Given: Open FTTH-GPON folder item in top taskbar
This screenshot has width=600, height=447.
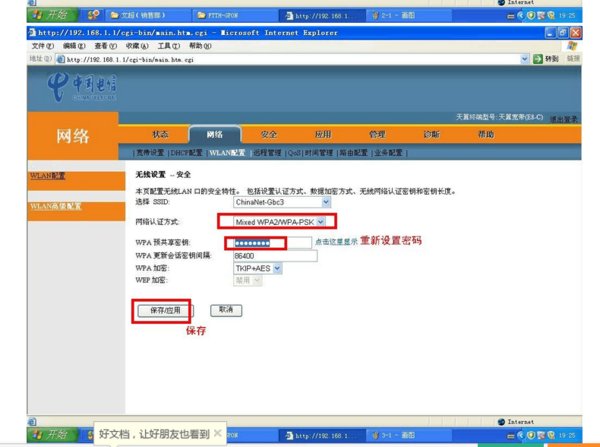Looking at the screenshot, I should tap(235, 15).
